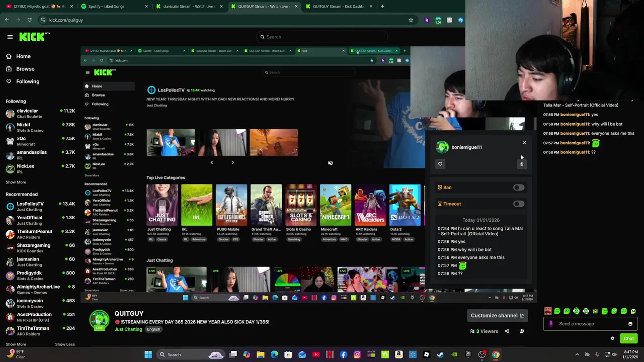The width and height of the screenshot is (644, 362).
Task: Click the green KICK logo
Action: (34, 37)
